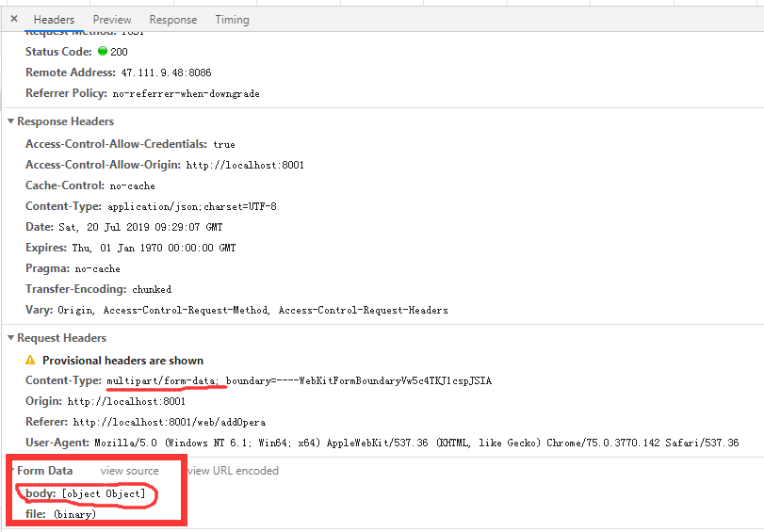Collapse the Response Headers section
Screen dimensions: 764x532
pyautogui.click(x=10, y=121)
